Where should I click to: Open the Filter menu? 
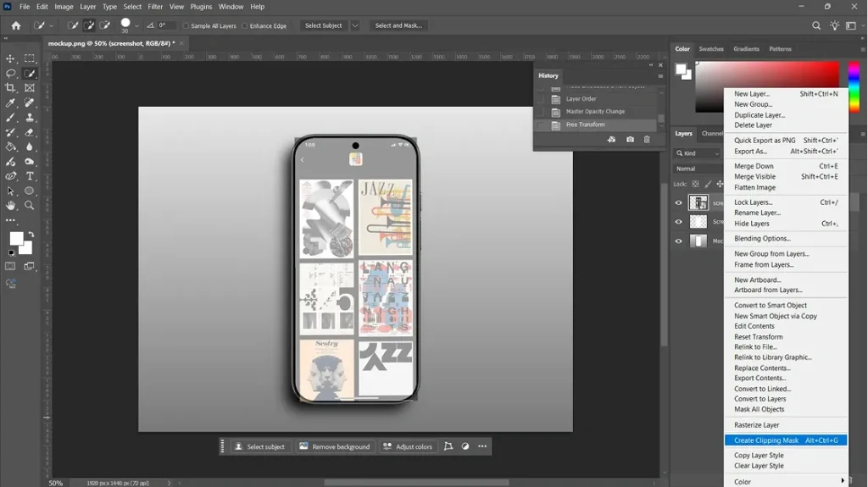(x=155, y=7)
